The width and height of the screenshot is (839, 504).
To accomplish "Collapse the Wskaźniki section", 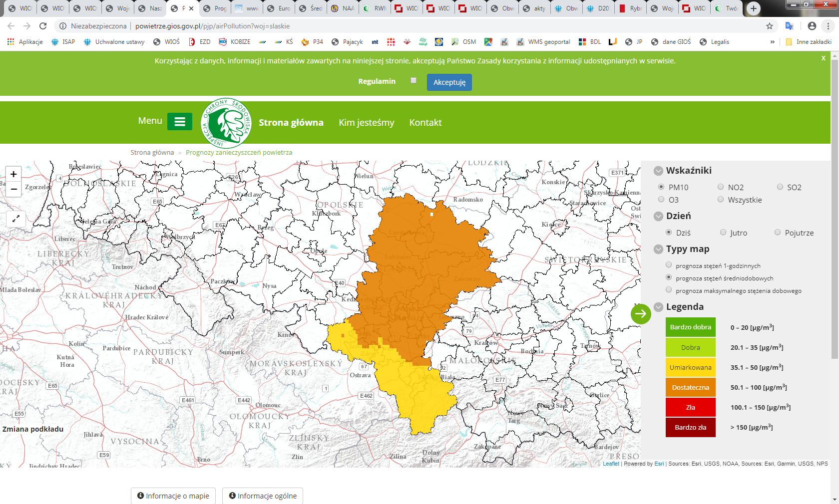I will click(659, 171).
